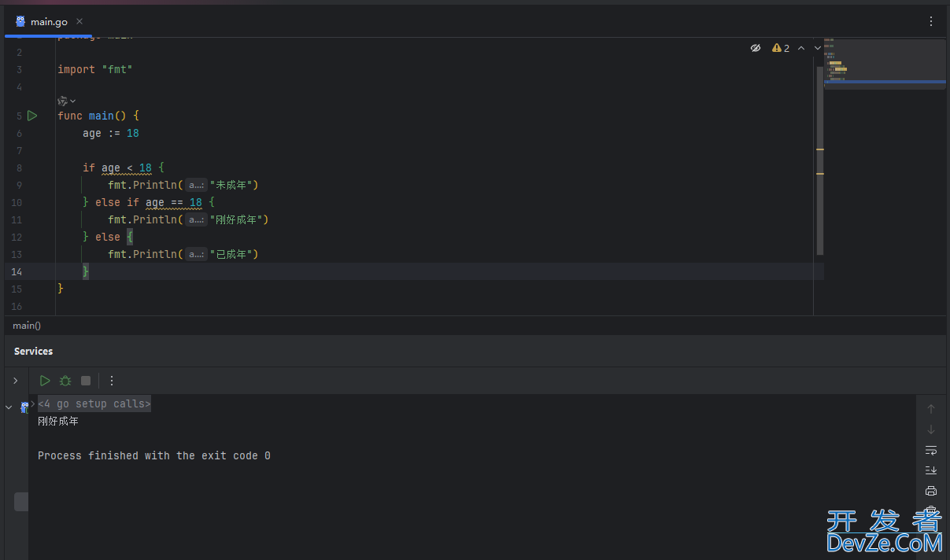Close the main.go editor tab
The image size is (950, 560).
coord(80,21)
